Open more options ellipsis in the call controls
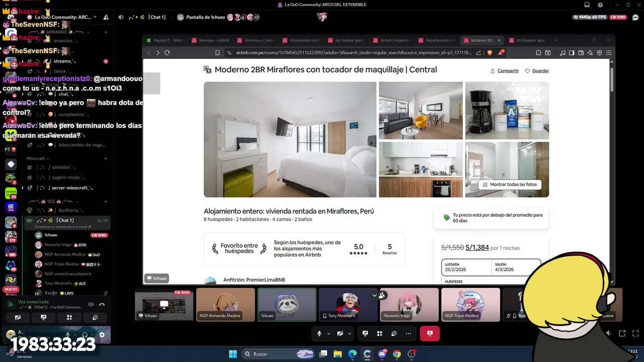The height and width of the screenshot is (362, 644). [x=409, y=333]
